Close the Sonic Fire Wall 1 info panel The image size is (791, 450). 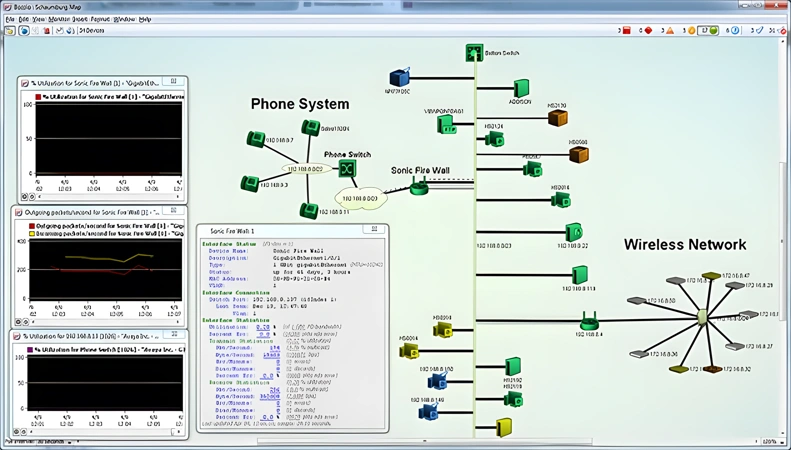[x=374, y=230]
